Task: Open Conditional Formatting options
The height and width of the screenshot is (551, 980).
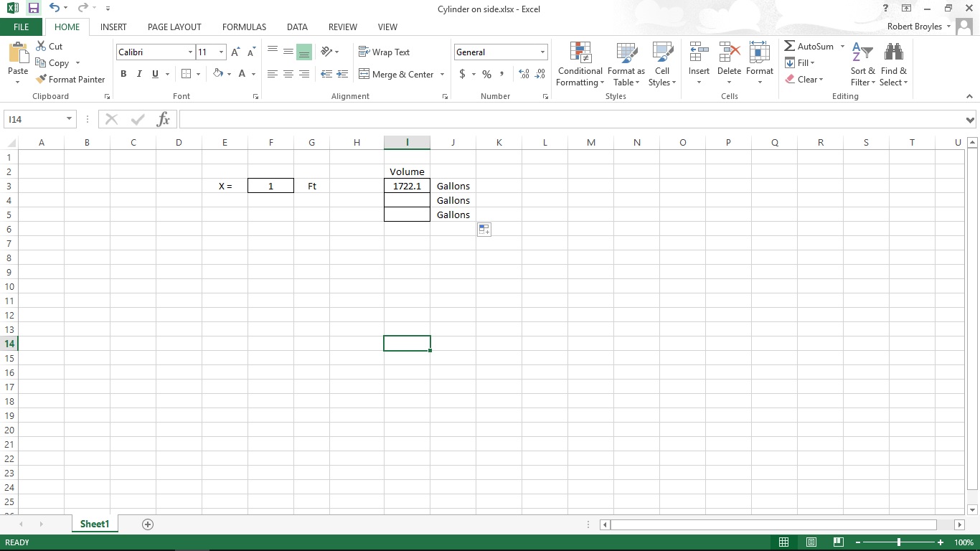Action: [x=580, y=64]
